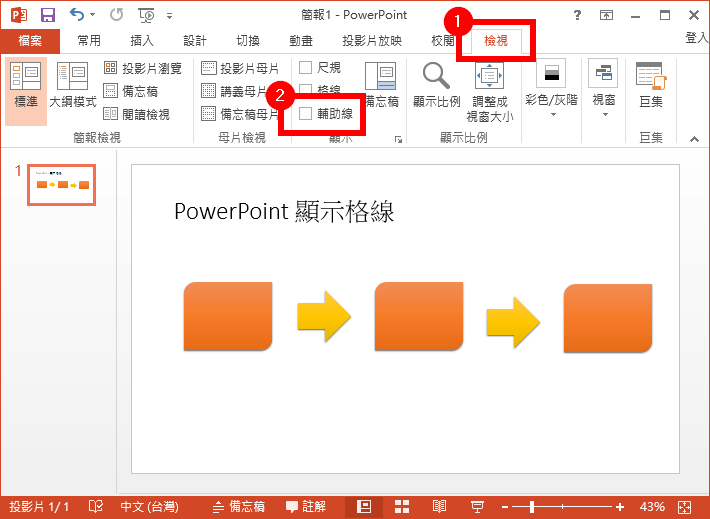Zoom out with minus button
The image size is (710, 519).
click(x=505, y=507)
